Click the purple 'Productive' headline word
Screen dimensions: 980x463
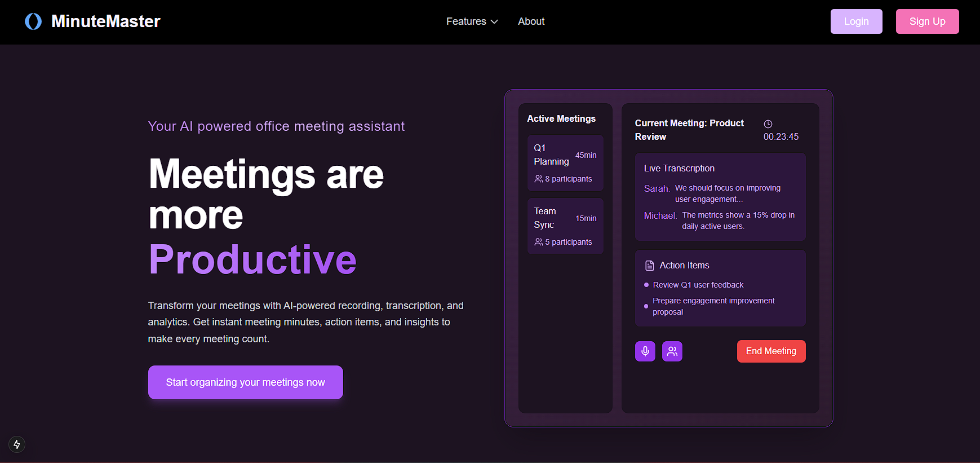[x=252, y=260]
